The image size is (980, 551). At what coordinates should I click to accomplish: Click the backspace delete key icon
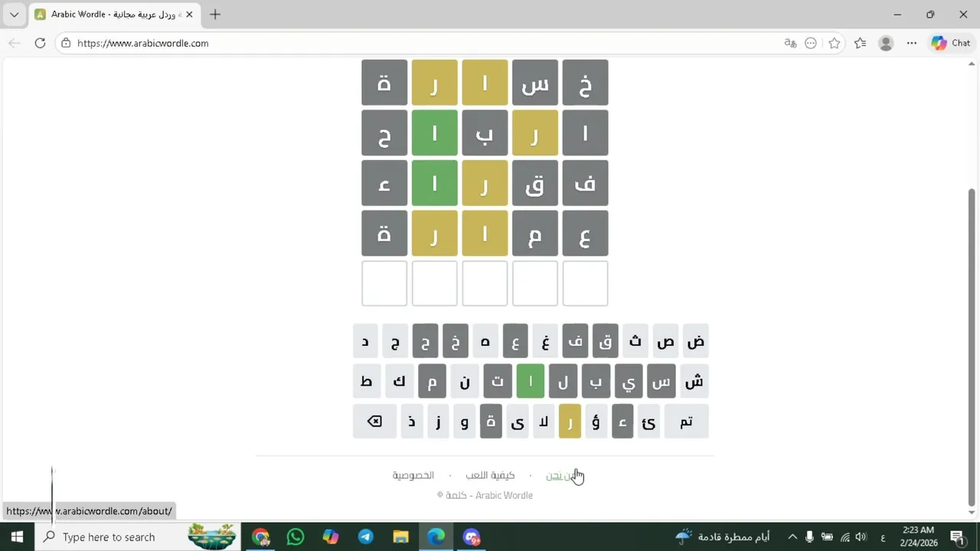374,422
